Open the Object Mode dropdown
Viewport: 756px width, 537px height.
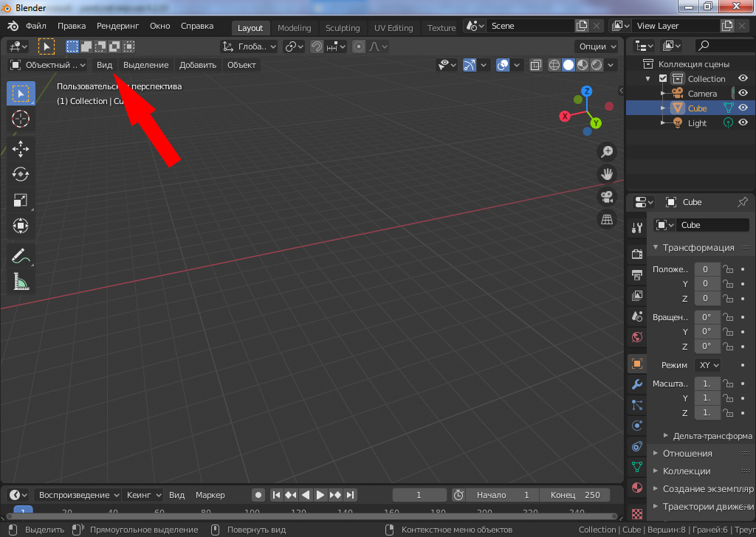click(47, 65)
